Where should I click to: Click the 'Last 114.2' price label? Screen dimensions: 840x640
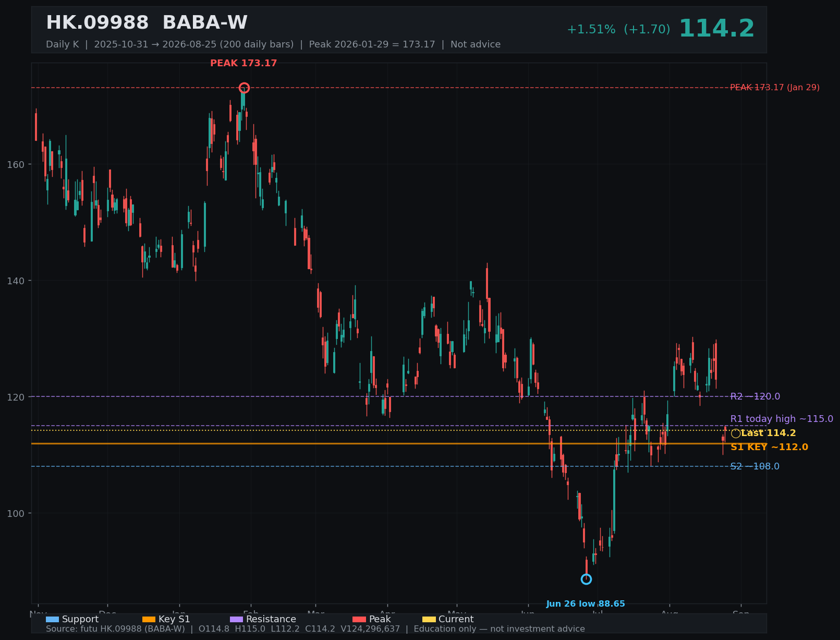pyautogui.click(x=769, y=433)
